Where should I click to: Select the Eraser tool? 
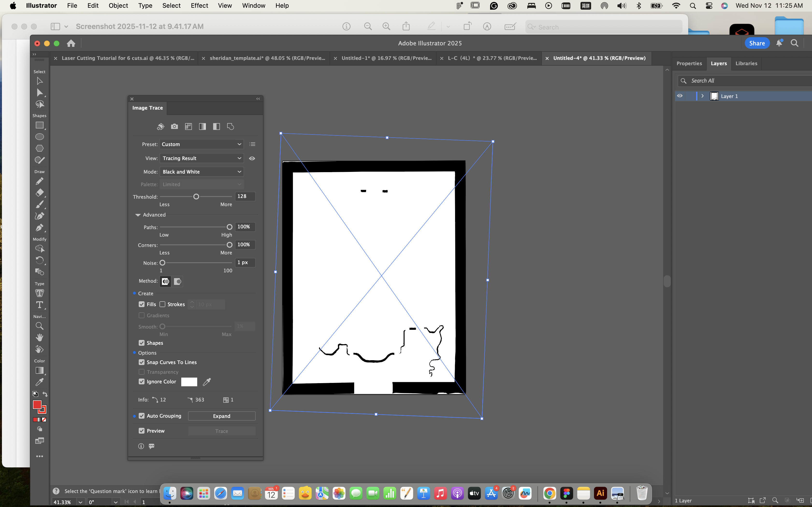40,193
